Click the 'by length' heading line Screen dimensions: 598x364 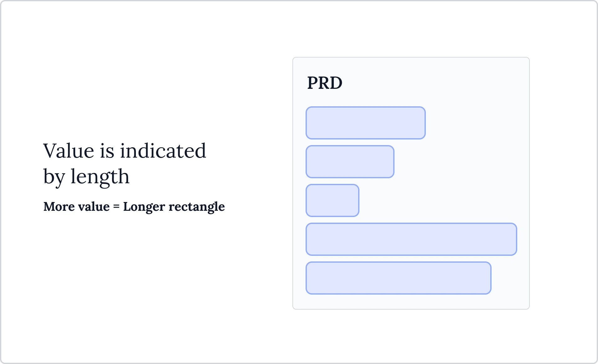pyautogui.click(x=86, y=177)
